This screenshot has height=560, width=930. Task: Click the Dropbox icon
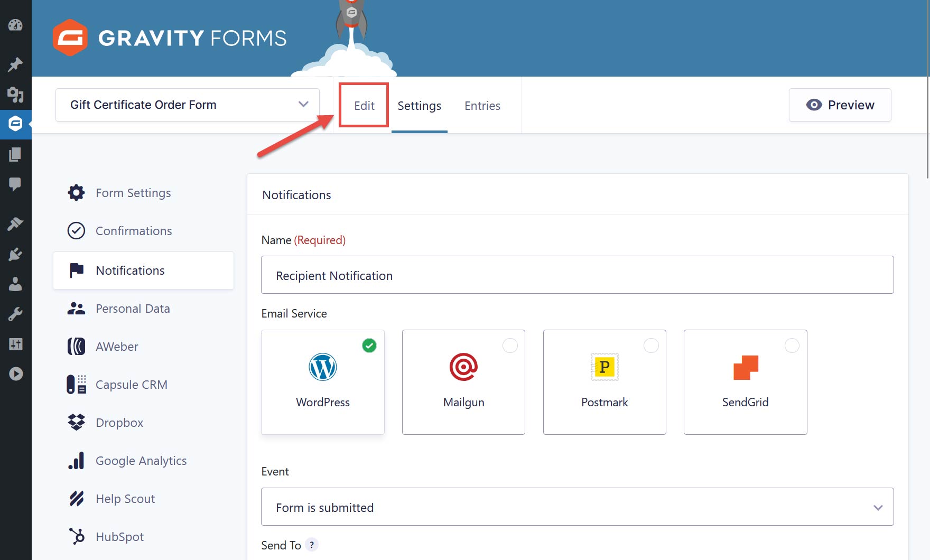(76, 423)
